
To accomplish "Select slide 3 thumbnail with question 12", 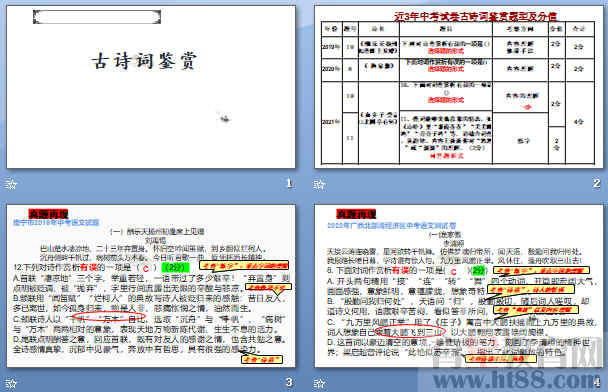I will [151, 286].
